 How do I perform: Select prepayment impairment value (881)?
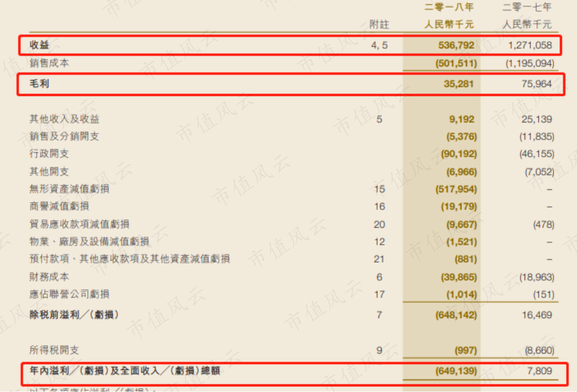coord(465,259)
